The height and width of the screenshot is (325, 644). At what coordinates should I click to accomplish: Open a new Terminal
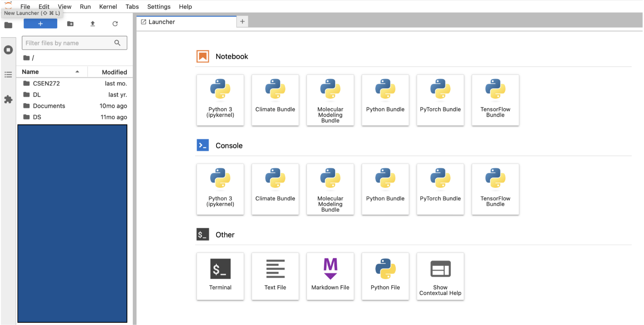[x=220, y=276]
